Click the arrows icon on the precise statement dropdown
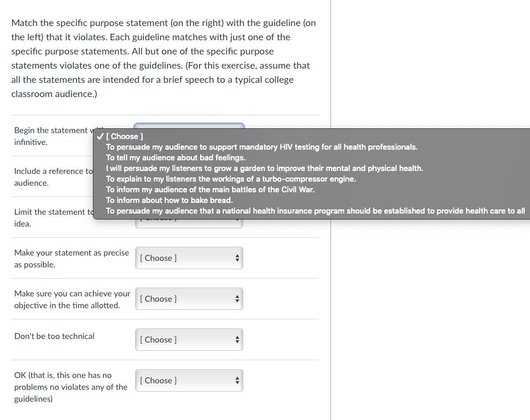530x420 pixels. 236,258
